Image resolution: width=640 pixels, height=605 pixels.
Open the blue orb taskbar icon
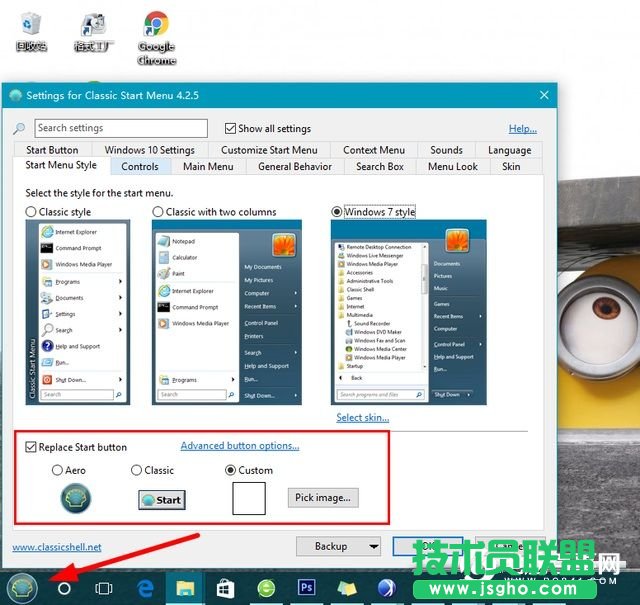387,588
